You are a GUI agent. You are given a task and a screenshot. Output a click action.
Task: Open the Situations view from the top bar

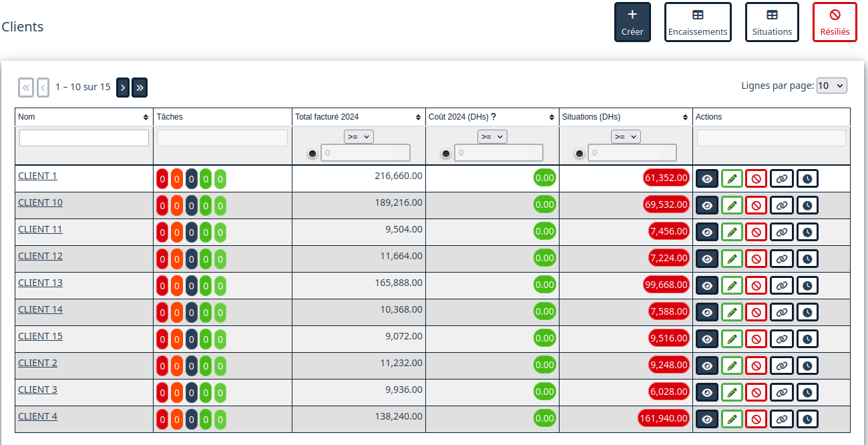click(x=772, y=22)
